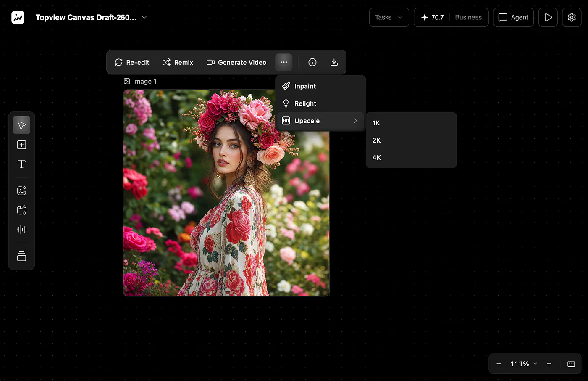Open the audio waveform tool
This screenshot has width=588, height=381.
[21, 230]
